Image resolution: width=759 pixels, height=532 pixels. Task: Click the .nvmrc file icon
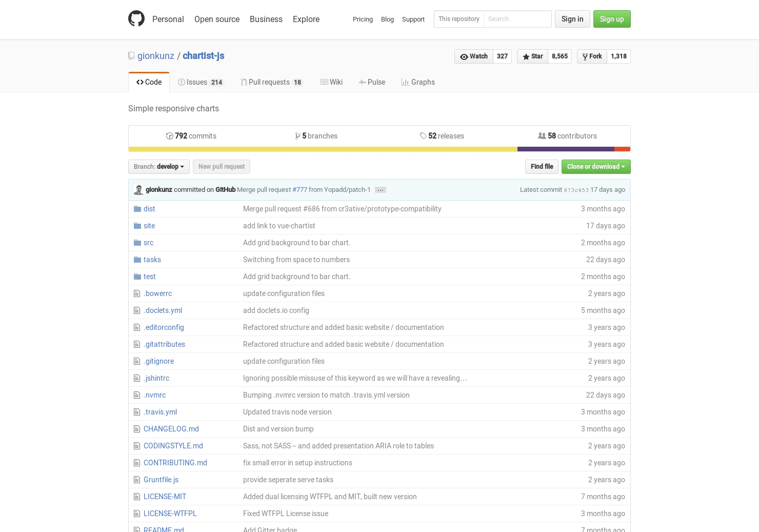[x=137, y=395]
